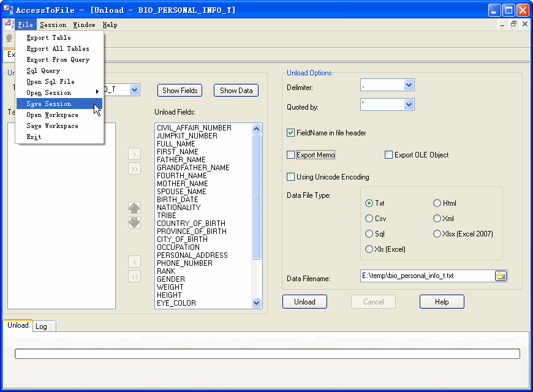533x392 pixels.
Task: Click the toolbar icon under the File menu
Action: (9, 38)
